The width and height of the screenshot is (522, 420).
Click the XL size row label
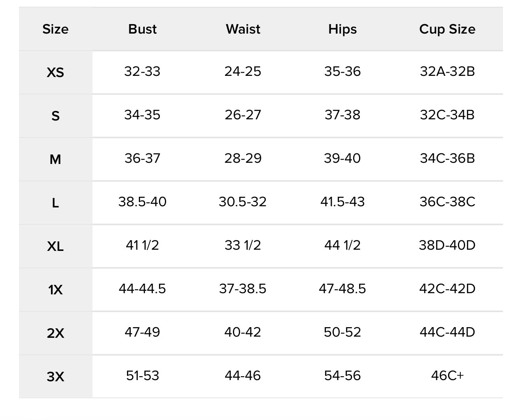(x=55, y=246)
